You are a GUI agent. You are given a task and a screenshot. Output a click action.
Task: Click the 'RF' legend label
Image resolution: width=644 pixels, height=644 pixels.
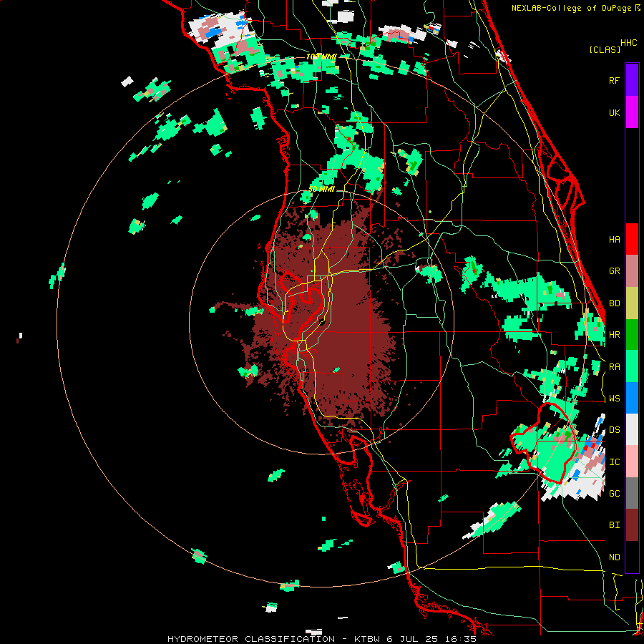tap(614, 80)
